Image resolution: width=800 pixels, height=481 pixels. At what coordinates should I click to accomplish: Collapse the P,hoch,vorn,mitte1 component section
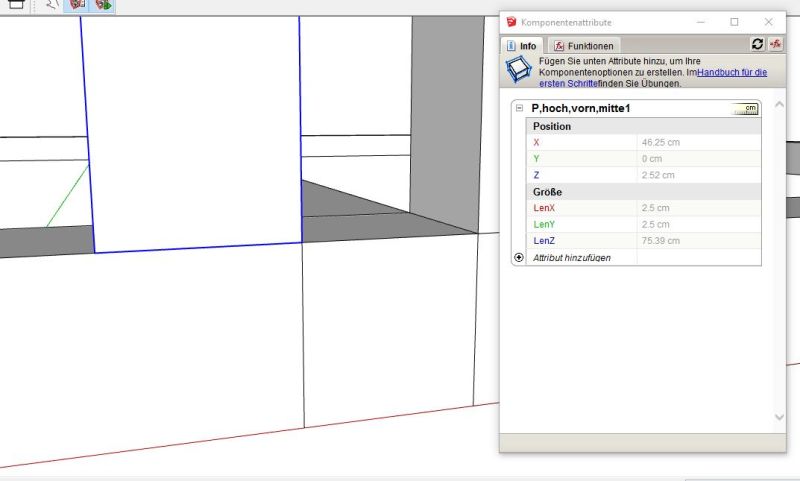click(519, 108)
